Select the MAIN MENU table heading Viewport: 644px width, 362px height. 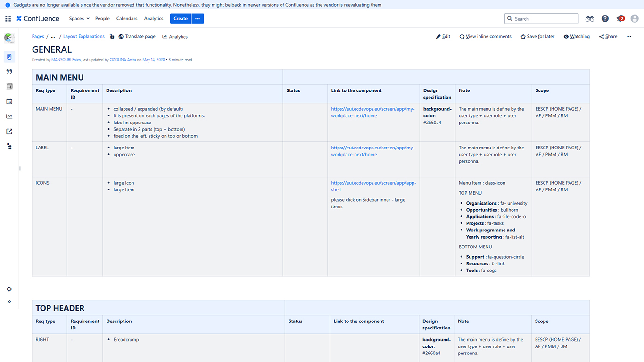point(60,78)
